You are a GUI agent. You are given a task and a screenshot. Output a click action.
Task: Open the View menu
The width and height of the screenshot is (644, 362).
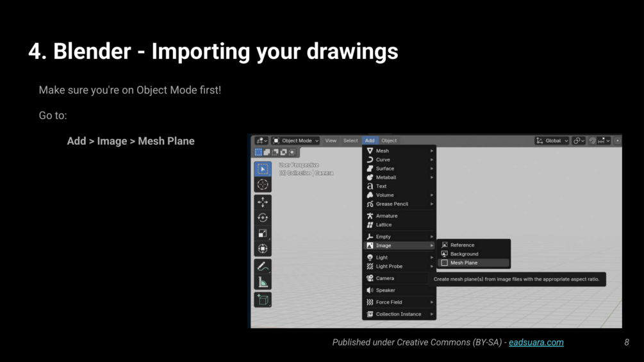pyautogui.click(x=331, y=141)
